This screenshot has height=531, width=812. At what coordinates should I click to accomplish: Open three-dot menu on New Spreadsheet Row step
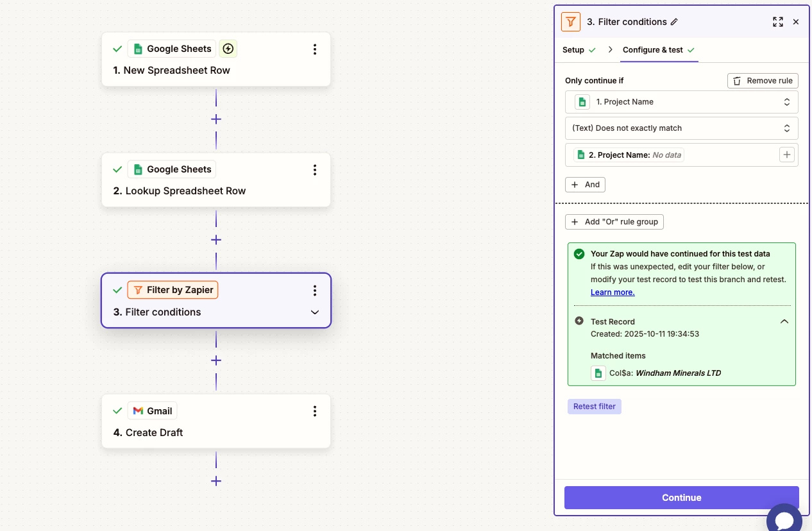[x=315, y=49]
